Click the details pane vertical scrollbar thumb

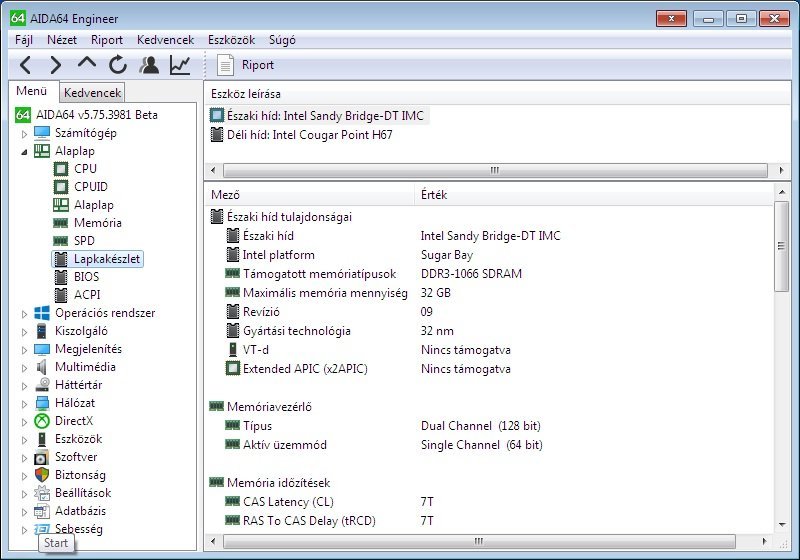click(x=781, y=247)
